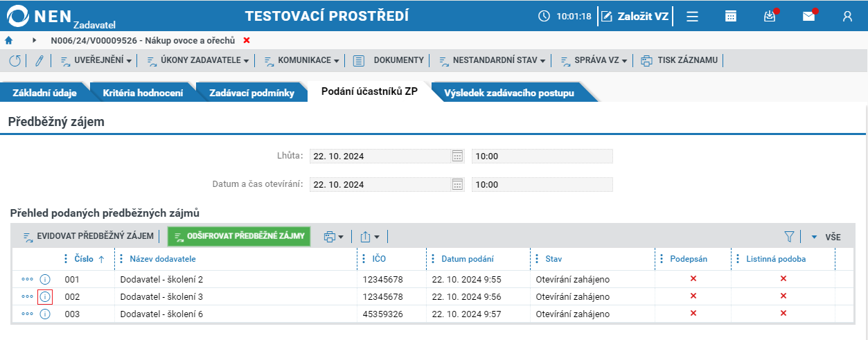The image size is (868, 340).
Task: Click Podepsán red cross in row 001
Action: click(693, 278)
